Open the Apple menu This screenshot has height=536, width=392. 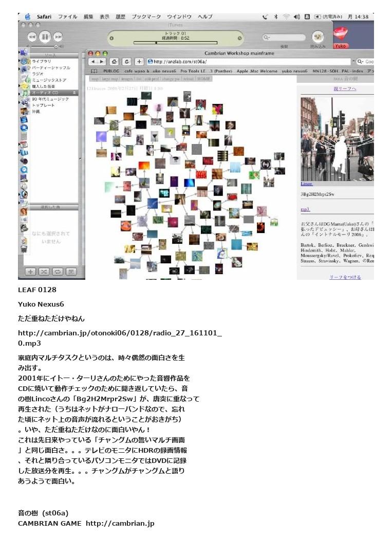(x=28, y=16)
